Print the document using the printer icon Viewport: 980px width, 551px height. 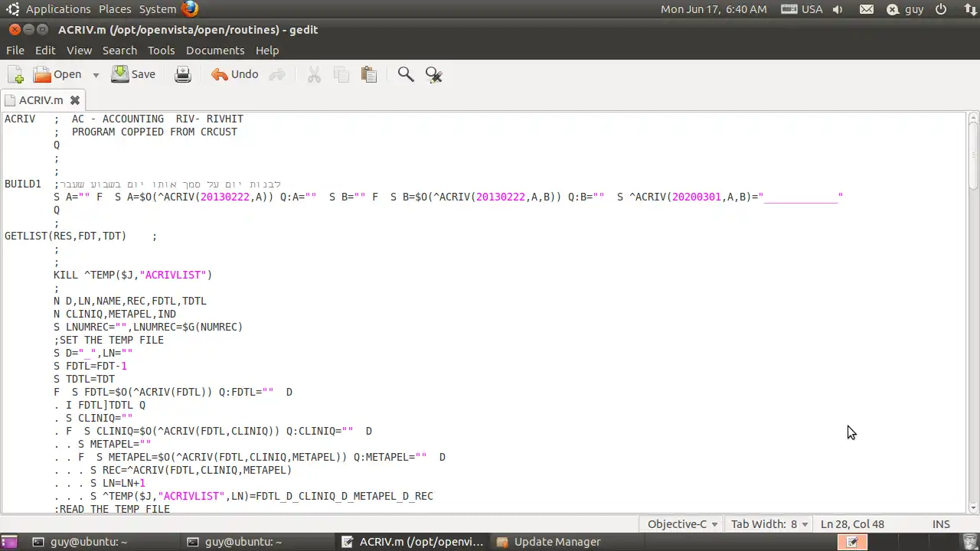click(x=182, y=74)
